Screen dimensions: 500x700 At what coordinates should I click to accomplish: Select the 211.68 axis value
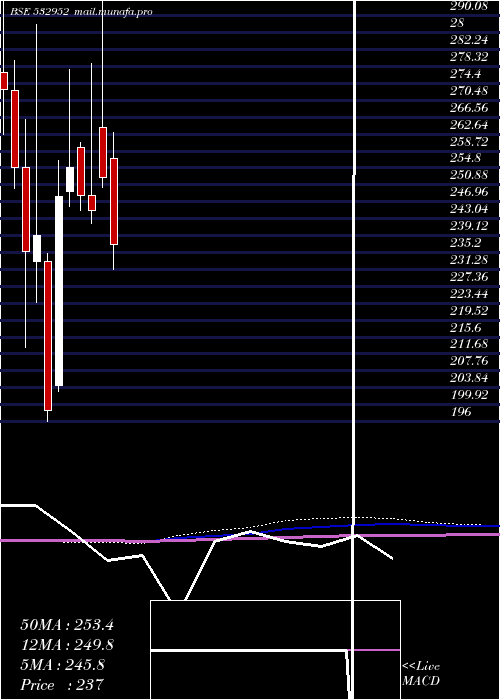click(468, 344)
